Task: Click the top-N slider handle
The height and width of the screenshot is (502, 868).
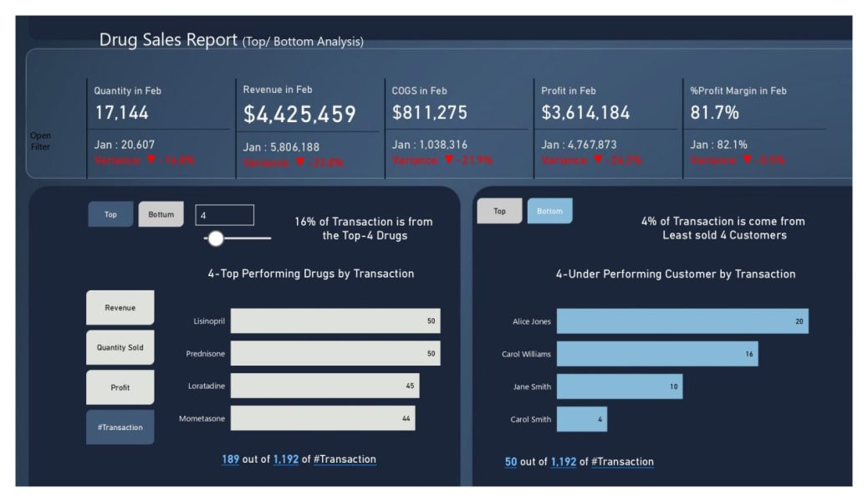Action: pos(216,238)
